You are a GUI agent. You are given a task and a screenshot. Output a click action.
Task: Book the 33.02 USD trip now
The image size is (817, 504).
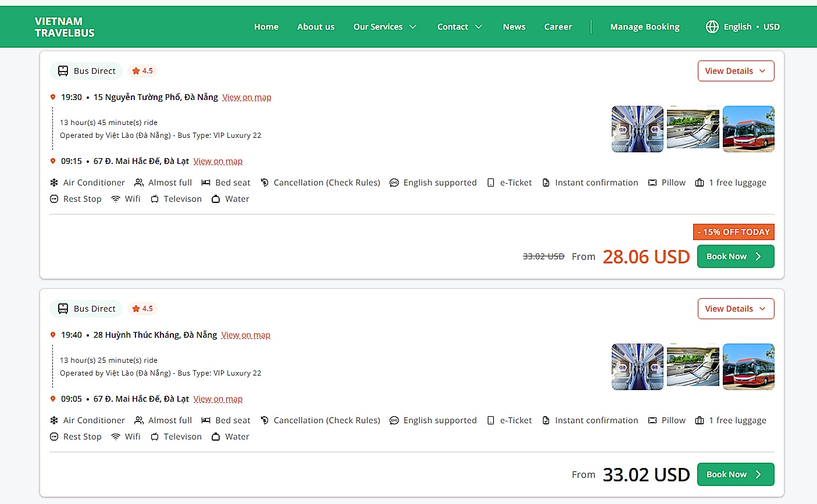(736, 474)
